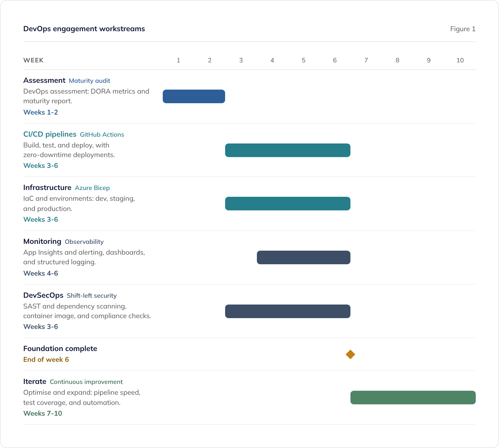
Task: Click the 'Observability' tag
Action: point(84,242)
